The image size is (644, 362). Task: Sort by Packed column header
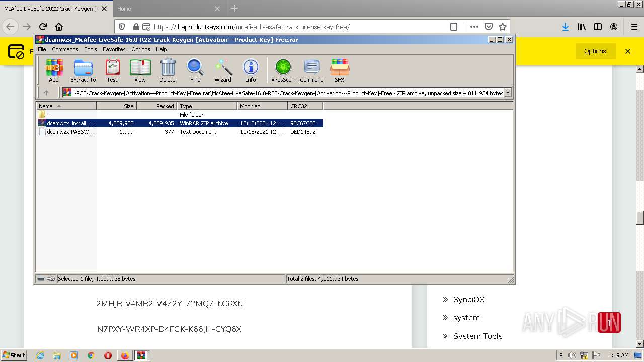[156, 106]
